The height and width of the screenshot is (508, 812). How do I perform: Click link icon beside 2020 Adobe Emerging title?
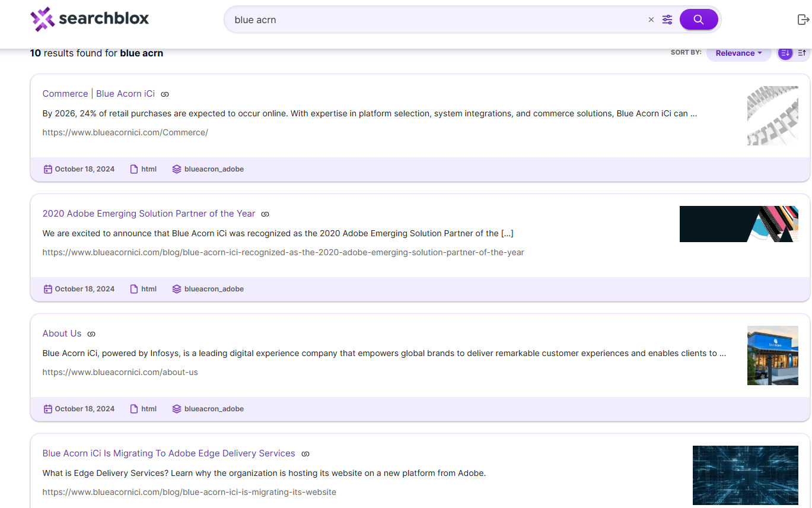(266, 214)
